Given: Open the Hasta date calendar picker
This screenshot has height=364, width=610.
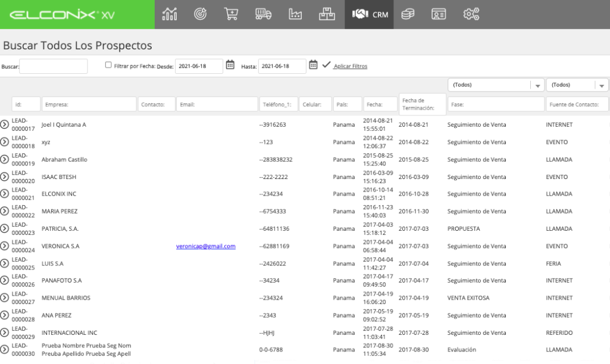Looking at the screenshot, I should coord(313,65).
